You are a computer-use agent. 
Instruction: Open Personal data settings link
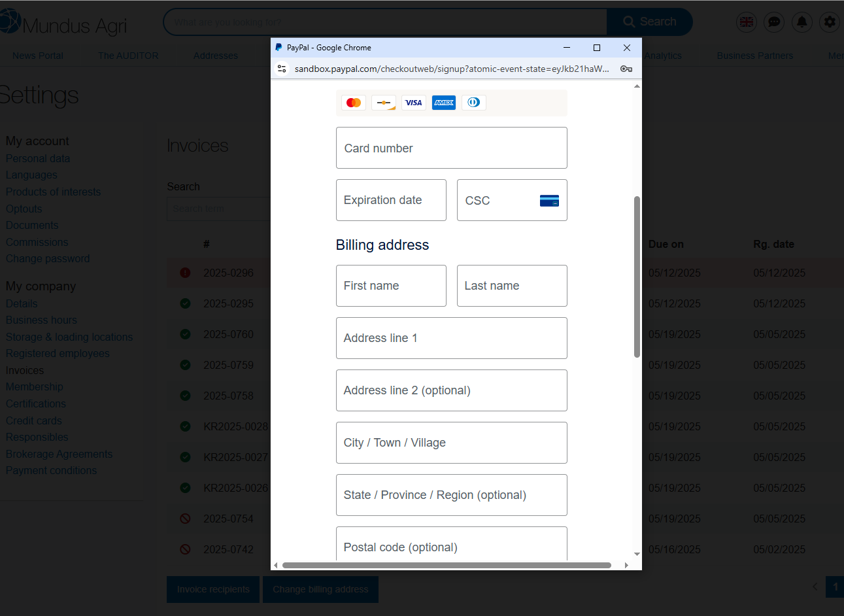click(x=38, y=158)
